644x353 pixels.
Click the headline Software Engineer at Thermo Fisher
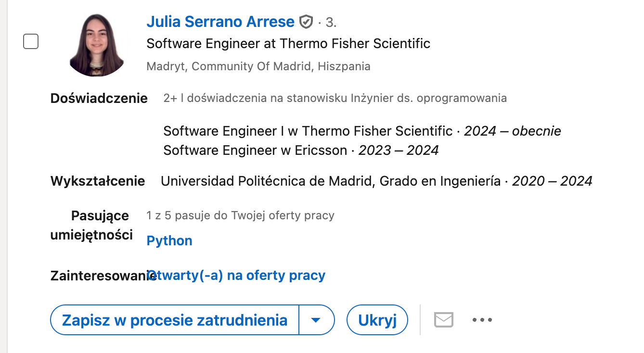288,44
